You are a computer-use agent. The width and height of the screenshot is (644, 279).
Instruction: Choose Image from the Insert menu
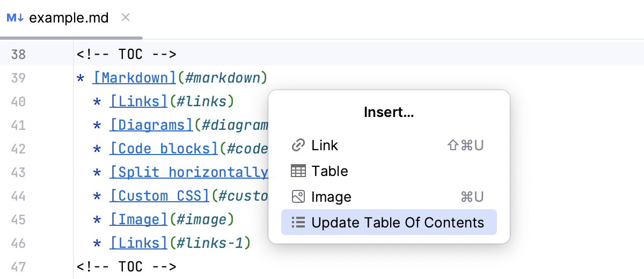[x=331, y=197]
